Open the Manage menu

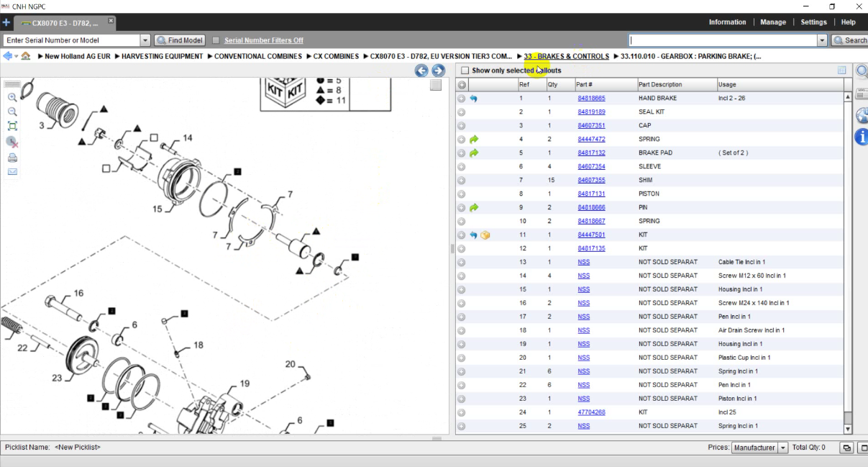[773, 22]
